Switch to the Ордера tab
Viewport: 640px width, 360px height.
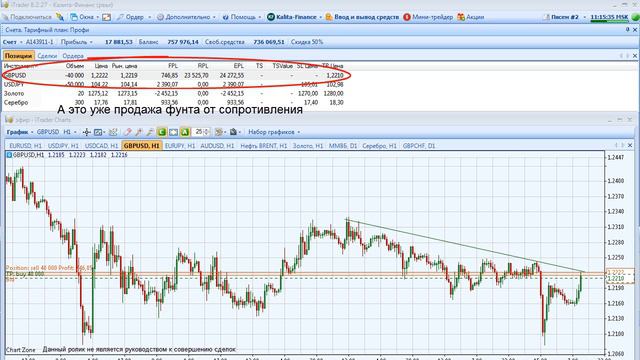click(73, 56)
